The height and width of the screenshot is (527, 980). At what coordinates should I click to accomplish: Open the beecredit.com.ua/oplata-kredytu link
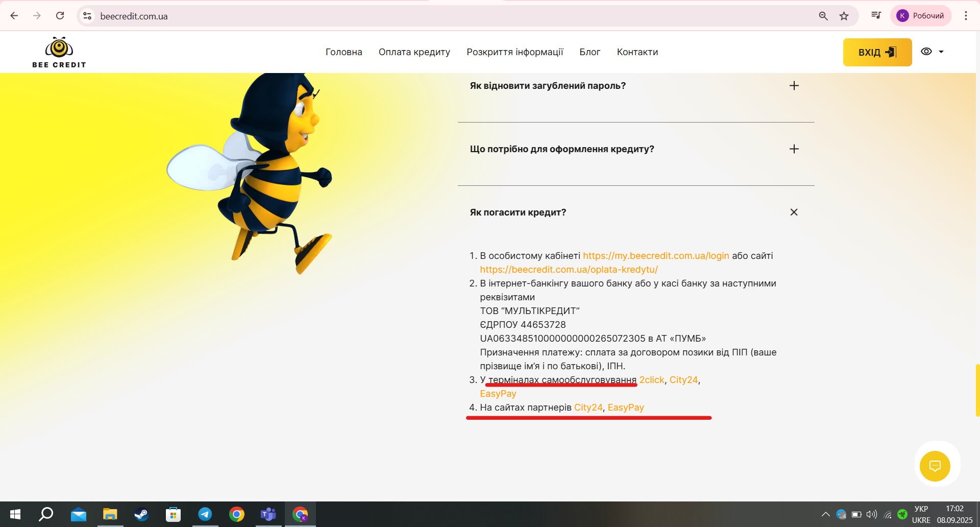tap(569, 270)
